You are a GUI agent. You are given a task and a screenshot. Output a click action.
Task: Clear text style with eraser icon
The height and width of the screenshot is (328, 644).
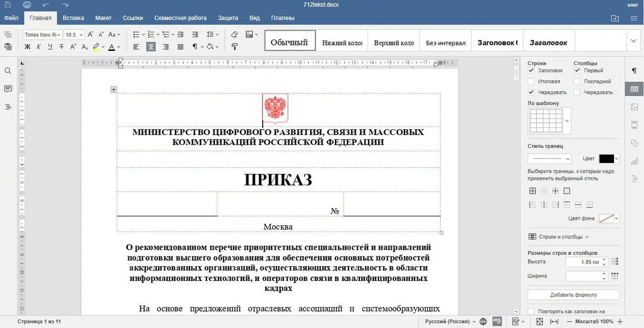point(234,34)
